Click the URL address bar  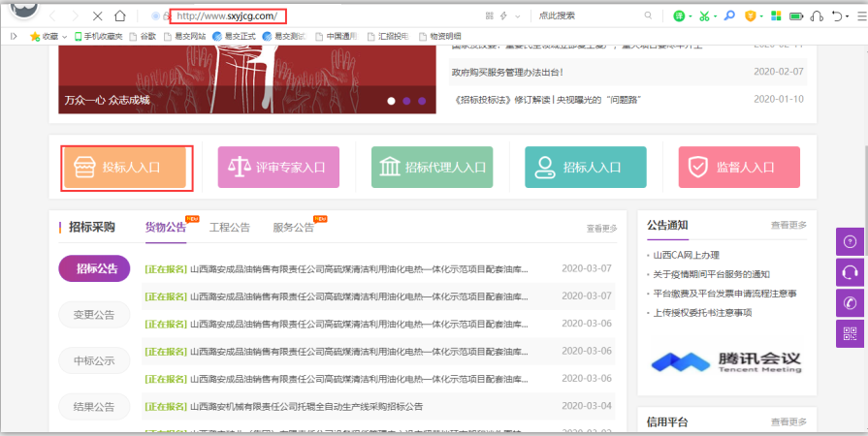tap(228, 16)
